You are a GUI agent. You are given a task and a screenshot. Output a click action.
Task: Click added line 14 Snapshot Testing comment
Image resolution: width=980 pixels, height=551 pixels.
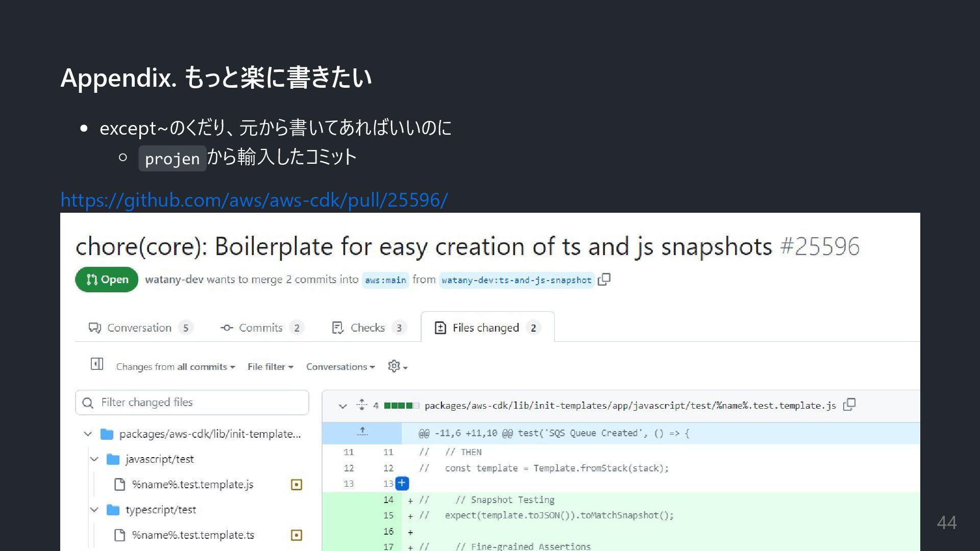pos(505,500)
